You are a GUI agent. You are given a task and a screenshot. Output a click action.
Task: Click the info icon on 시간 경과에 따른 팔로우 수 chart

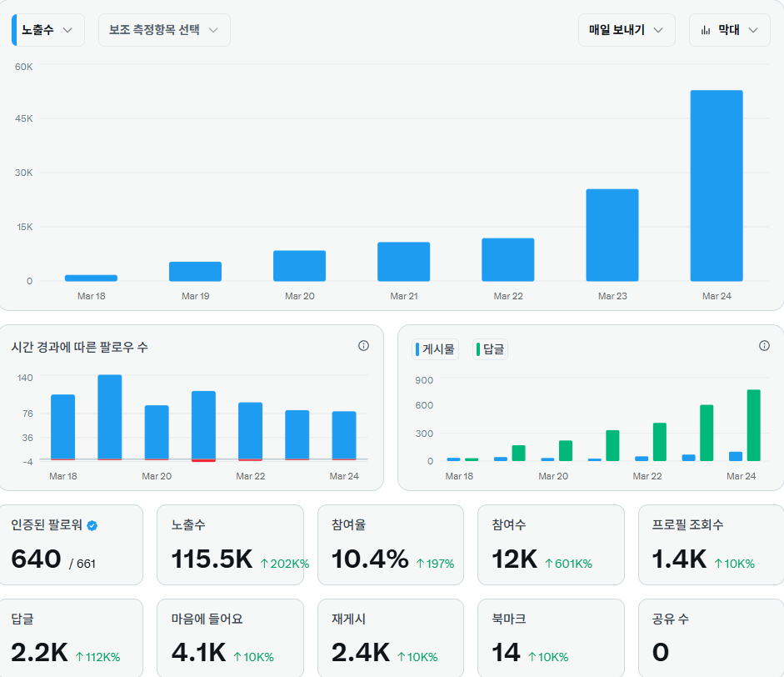[363, 345]
